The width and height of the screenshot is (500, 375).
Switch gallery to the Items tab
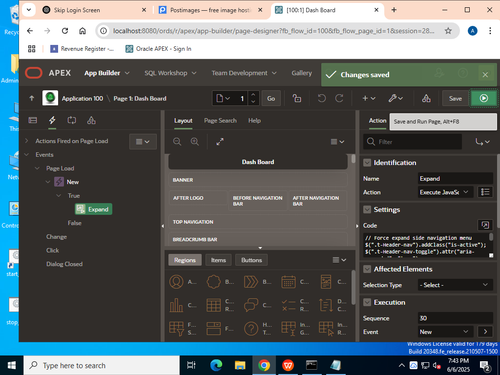218,260
